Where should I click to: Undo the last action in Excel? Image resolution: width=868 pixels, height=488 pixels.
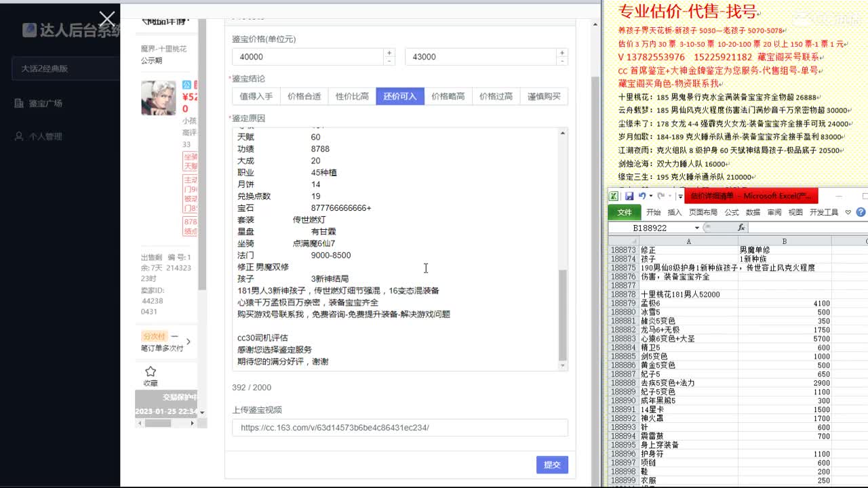click(642, 196)
